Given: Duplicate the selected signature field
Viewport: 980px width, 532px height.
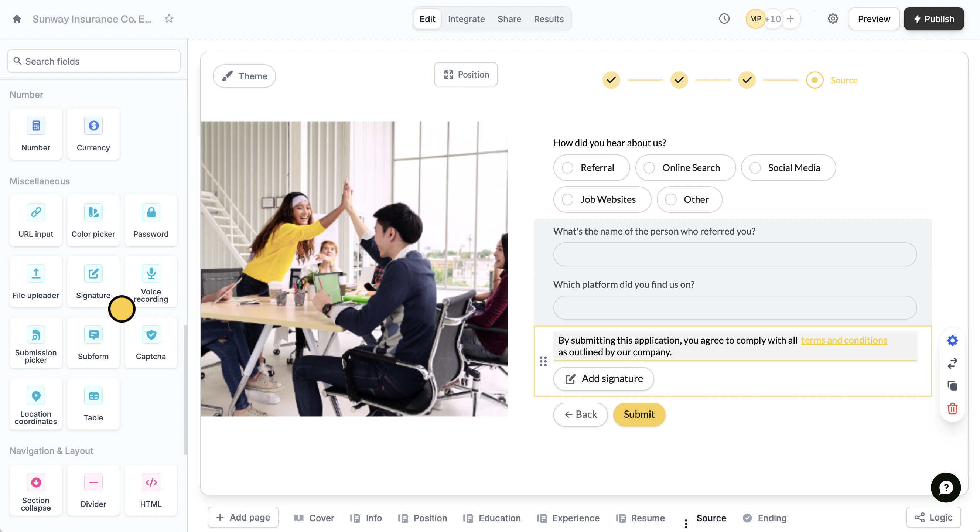Looking at the screenshot, I should tap(952, 385).
